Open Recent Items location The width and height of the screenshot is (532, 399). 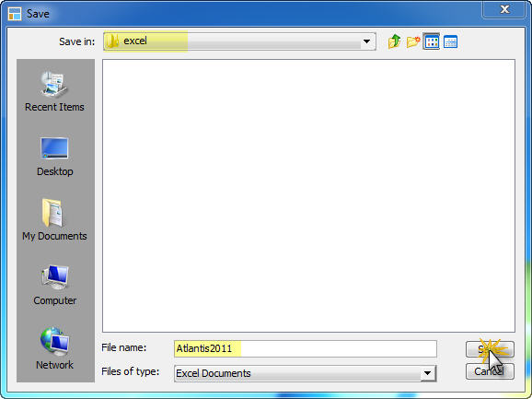tap(54, 91)
